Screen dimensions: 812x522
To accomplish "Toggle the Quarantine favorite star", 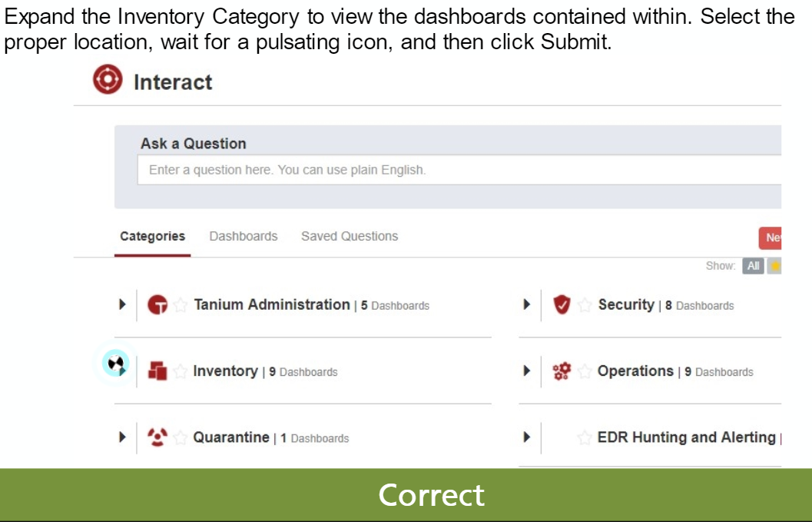I will [x=180, y=438].
